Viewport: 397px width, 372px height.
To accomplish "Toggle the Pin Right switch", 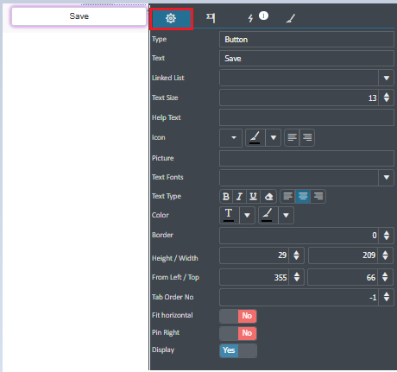I will [x=238, y=333].
